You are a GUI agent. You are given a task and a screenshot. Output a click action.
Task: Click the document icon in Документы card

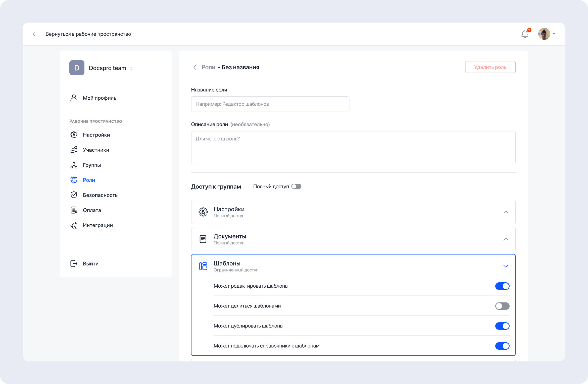tap(203, 239)
